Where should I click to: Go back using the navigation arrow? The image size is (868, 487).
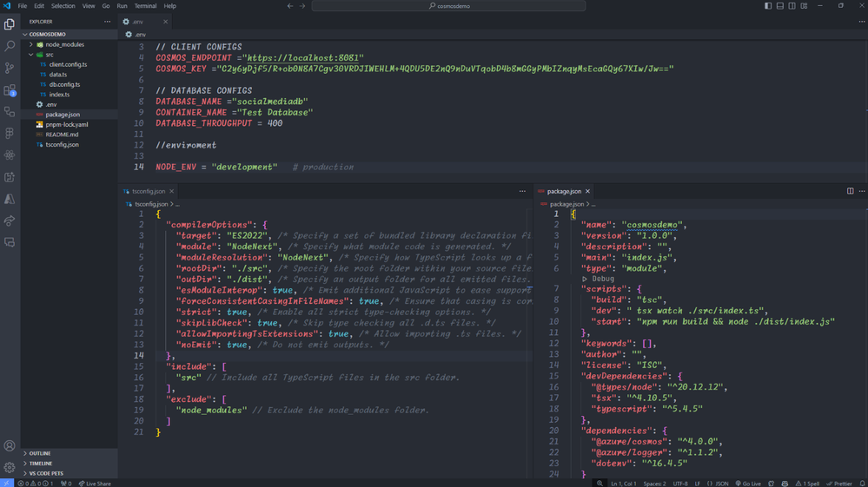point(290,6)
